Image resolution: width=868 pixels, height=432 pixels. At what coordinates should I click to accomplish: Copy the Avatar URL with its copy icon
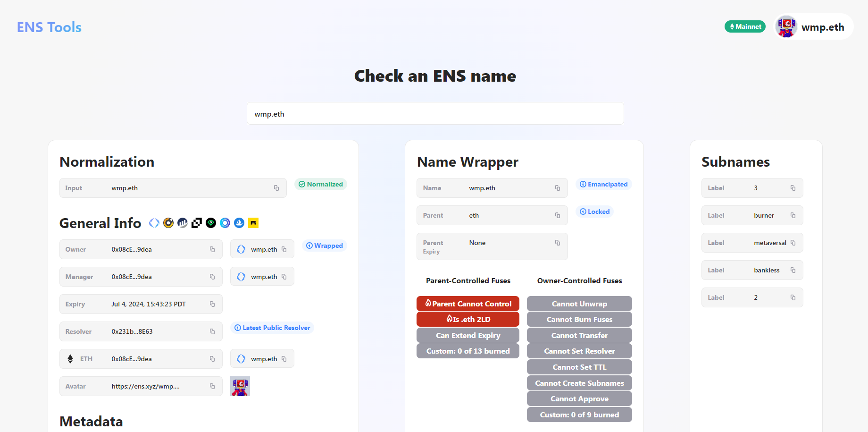(212, 386)
